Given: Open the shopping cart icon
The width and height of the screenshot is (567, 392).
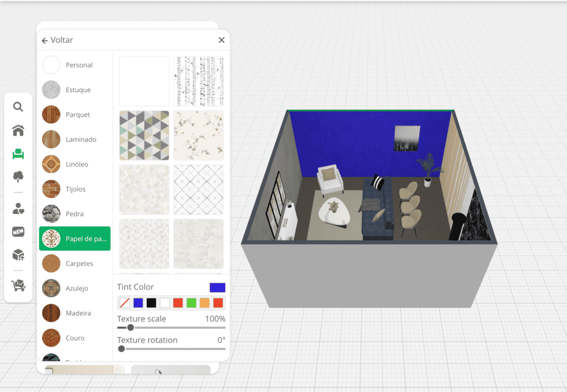Looking at the screenshot, I should tap(18, 286).
